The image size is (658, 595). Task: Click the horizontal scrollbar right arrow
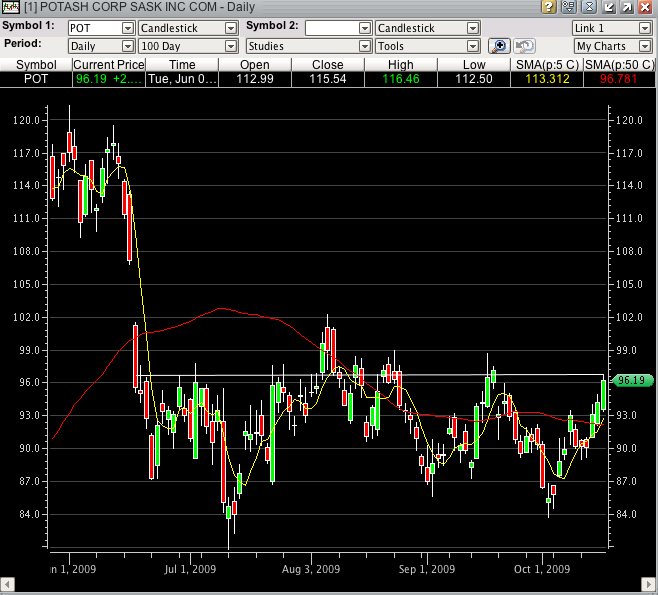click(x=649, y=583)
